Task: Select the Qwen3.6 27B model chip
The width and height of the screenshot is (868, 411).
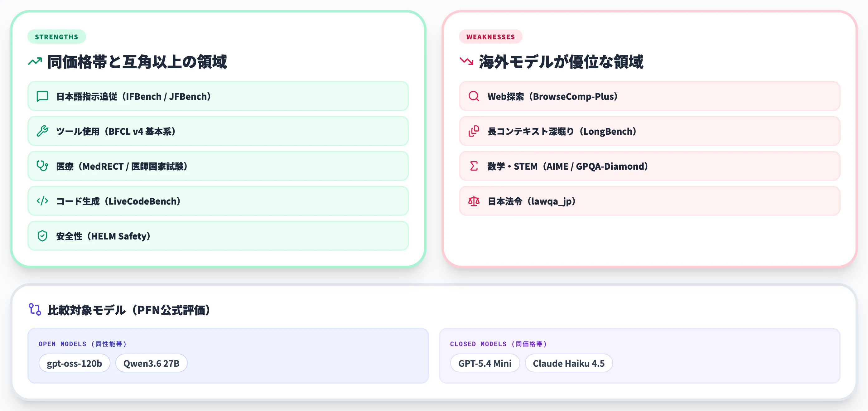Action: (x=151, y=363)
